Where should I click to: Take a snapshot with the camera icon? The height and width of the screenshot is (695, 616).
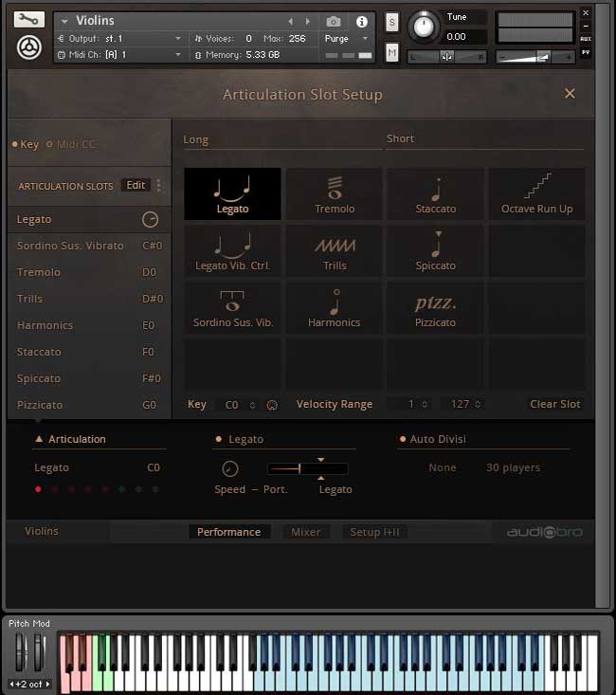click(334, 21)
